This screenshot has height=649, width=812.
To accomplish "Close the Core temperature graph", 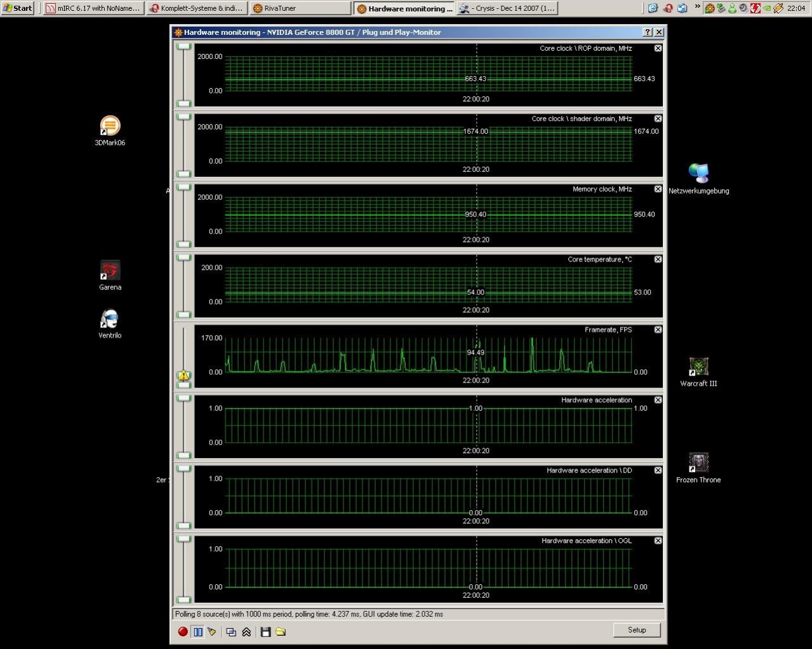I will pyautogui.click(x=658, y=259).
